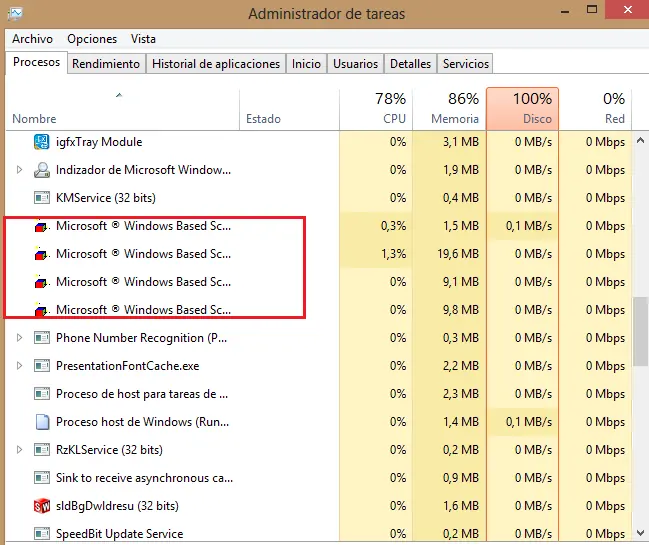Viewport: 649px width, 545px height.
Task: Click the Phone Number Recognition process icon
Action: pyautogui.click(x=41, y=338)
